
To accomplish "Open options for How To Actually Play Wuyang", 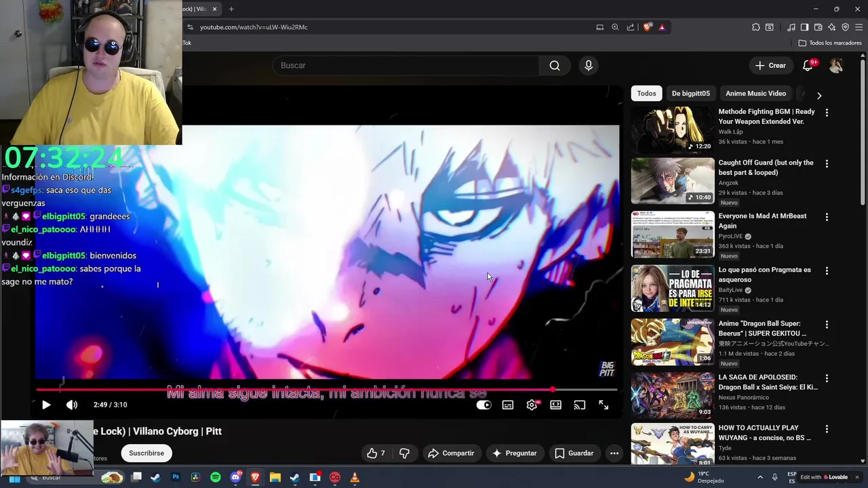I will pyautogui.click(x=827, y=429).
